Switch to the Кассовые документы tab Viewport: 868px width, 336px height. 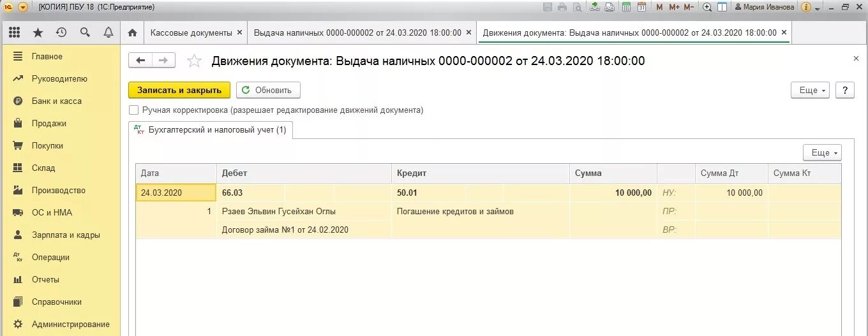pyautogui.click(x=191, y=33)
